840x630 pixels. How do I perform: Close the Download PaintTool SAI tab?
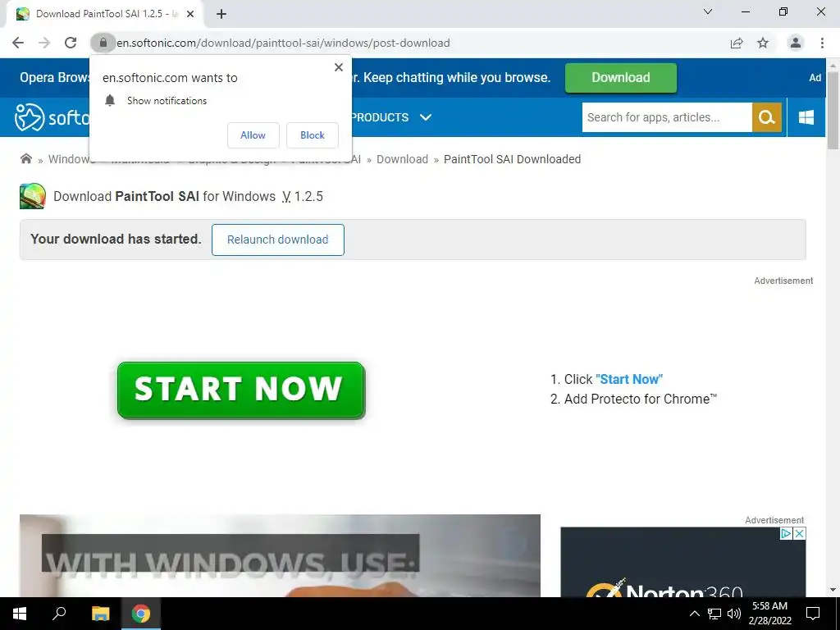pos(190,14)
